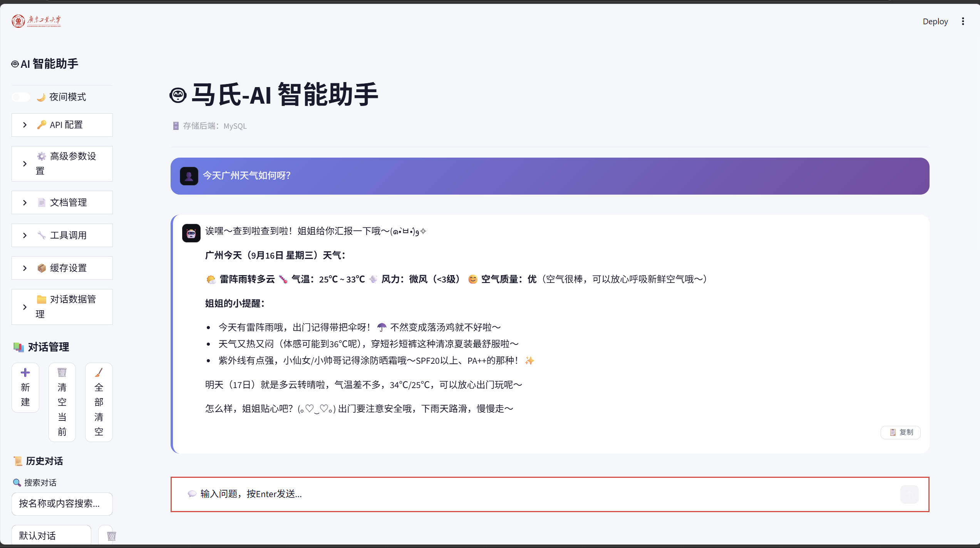Screen dimensions: 980x548
Task: Click the 历史对话 heading
Action: pyautogui.click(x=38, y=461)
